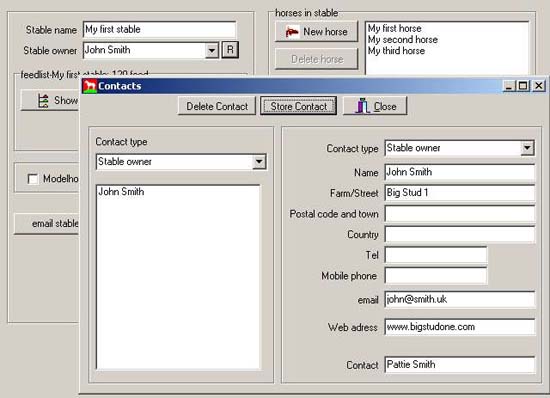Toggle the Modelhorse checkbox
The width and height of the screenshot is (550, 398).
click(33, 179)
